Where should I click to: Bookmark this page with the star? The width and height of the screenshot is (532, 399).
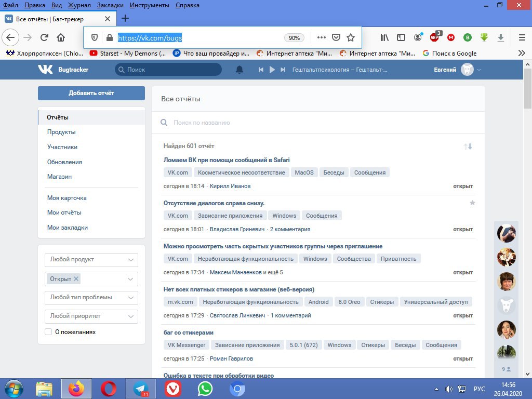(x=351, y=37)
